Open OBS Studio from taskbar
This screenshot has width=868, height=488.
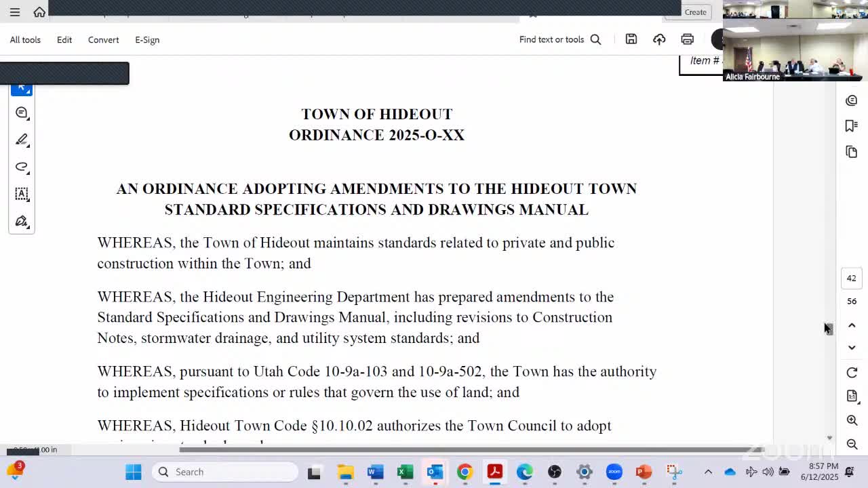(555, 472)
